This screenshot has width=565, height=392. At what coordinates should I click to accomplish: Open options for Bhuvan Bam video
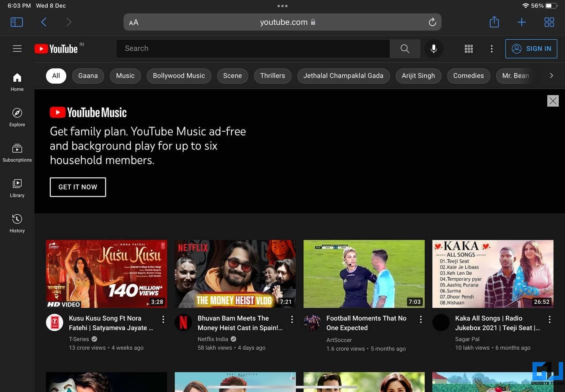pyautogui.click(x=292, y=319)
